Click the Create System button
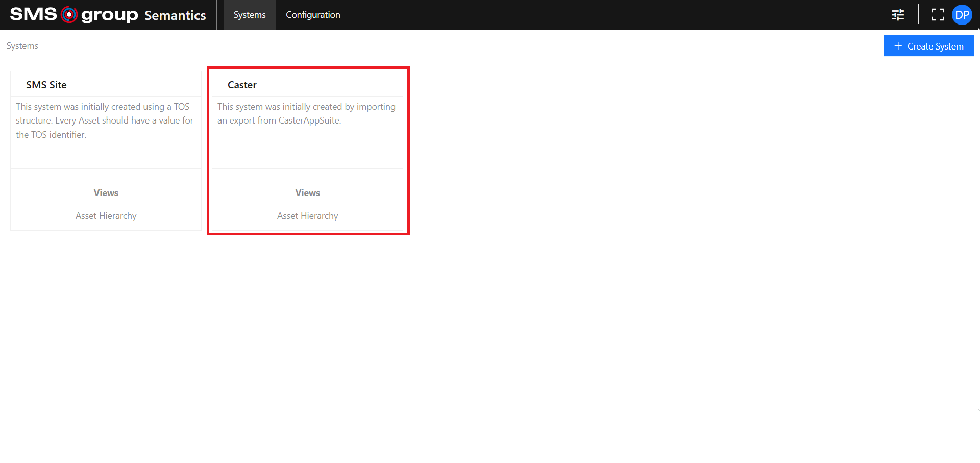Screen dimensions: 980x463 (928, 46)
